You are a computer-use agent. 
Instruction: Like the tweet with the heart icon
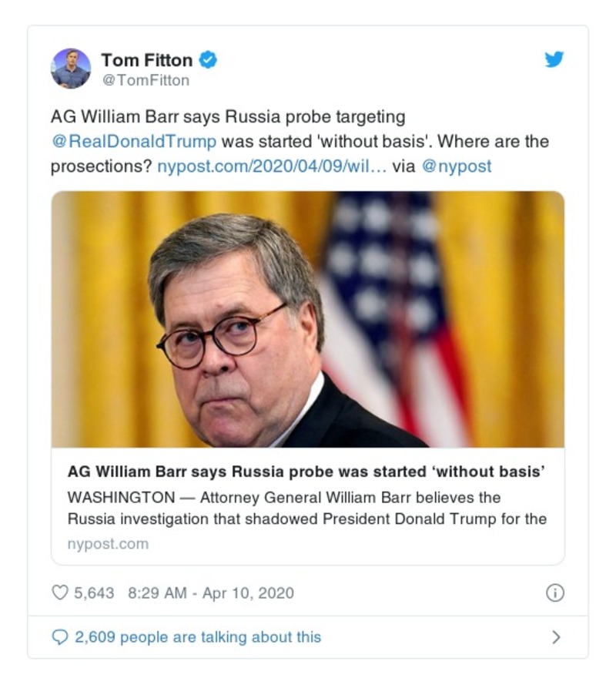60,593
